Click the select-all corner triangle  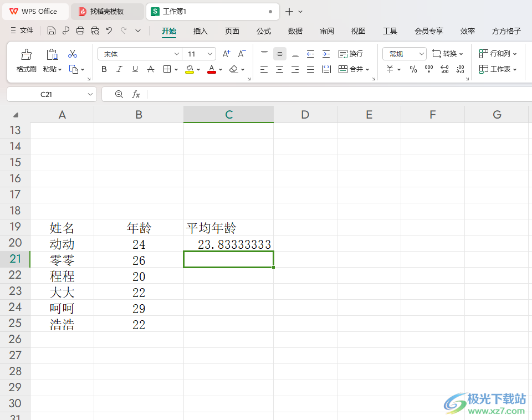pos(16,115)
